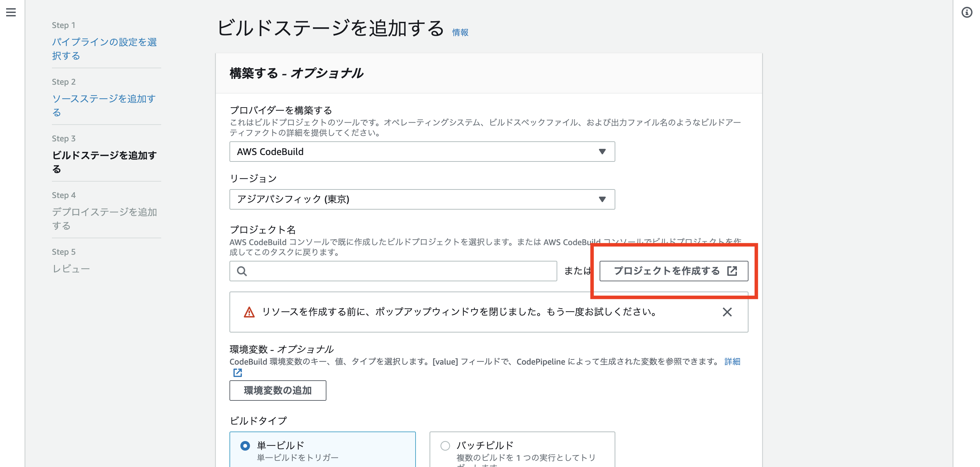This screenshot has width=980, height=467.
Task: Open the hamburger navigation menu
Action: click(x=11, y=13)
